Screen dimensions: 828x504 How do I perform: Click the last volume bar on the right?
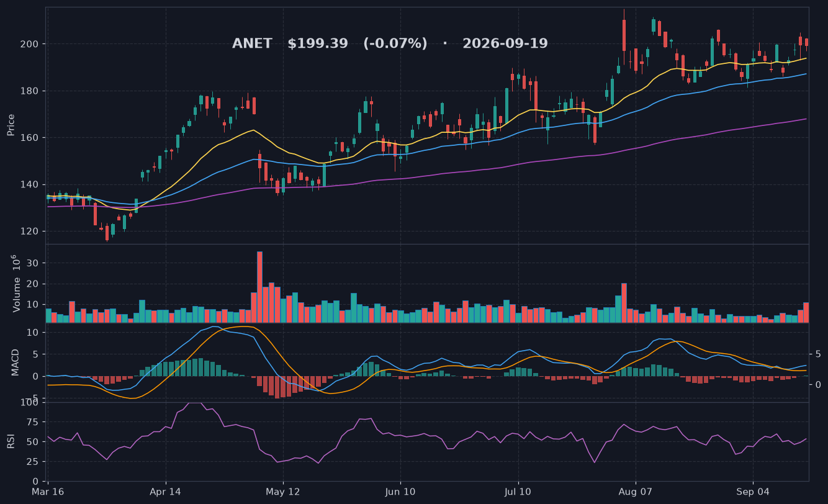[x=806, y=313]
